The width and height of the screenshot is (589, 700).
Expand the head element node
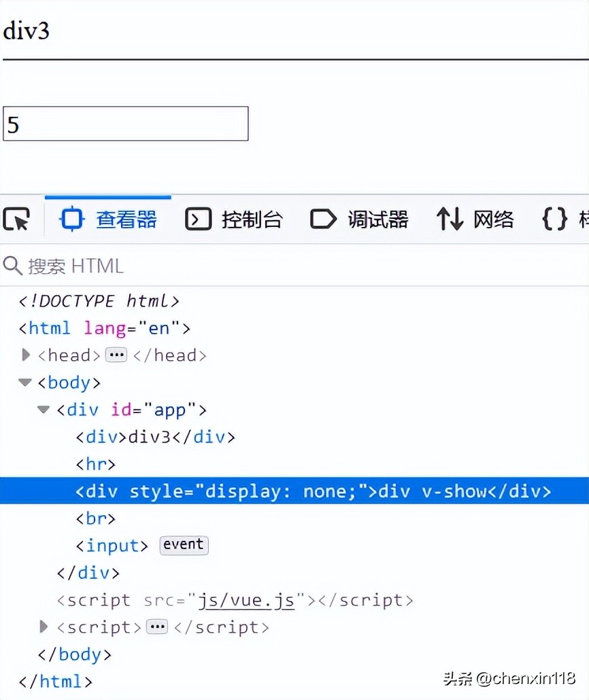(25, 355)
